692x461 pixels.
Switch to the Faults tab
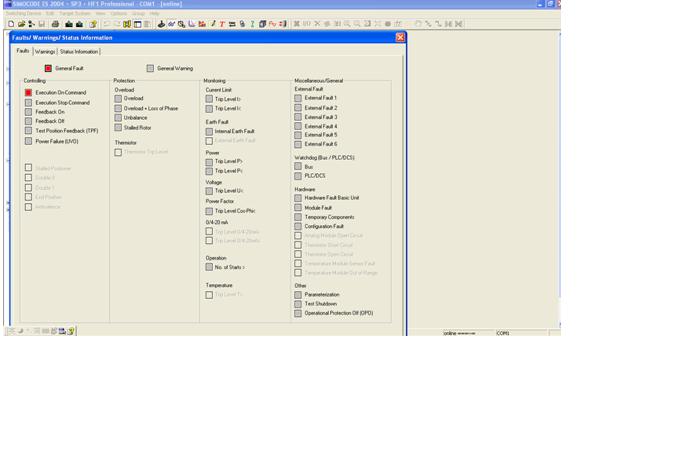point(23,51)
